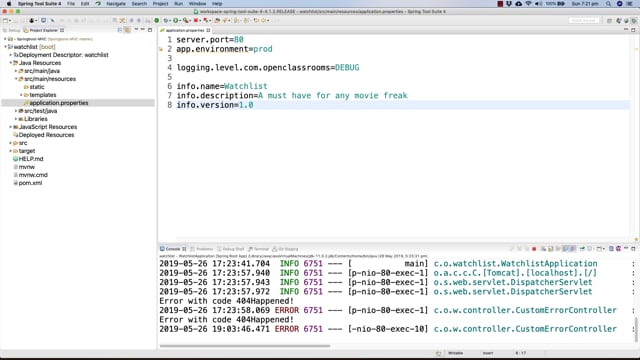The image size is (640, 360).
Task: Expand the templates folder
Action: 21,95
